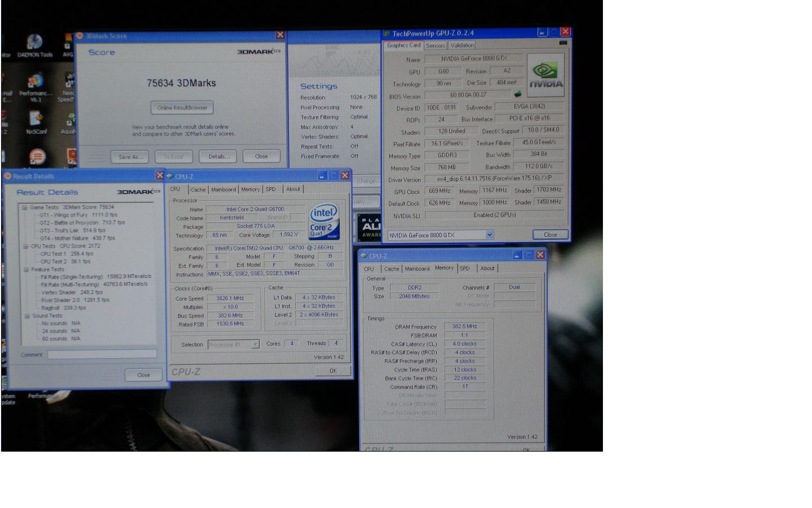Click the GPU Clock 669 MHz field
The width and height of the screenshot is (812, 508).
440,191
